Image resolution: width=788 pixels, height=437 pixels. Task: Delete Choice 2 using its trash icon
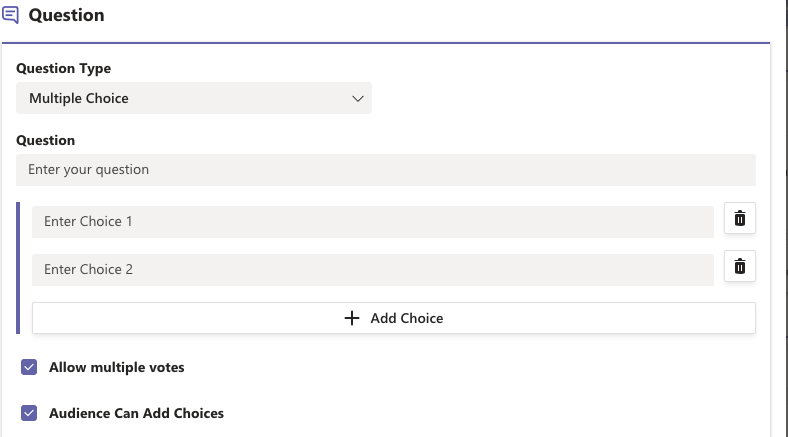(740, 266)
